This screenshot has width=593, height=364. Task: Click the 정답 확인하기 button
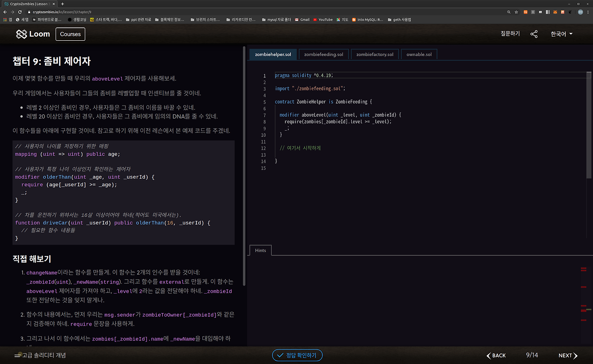(297, 355)
